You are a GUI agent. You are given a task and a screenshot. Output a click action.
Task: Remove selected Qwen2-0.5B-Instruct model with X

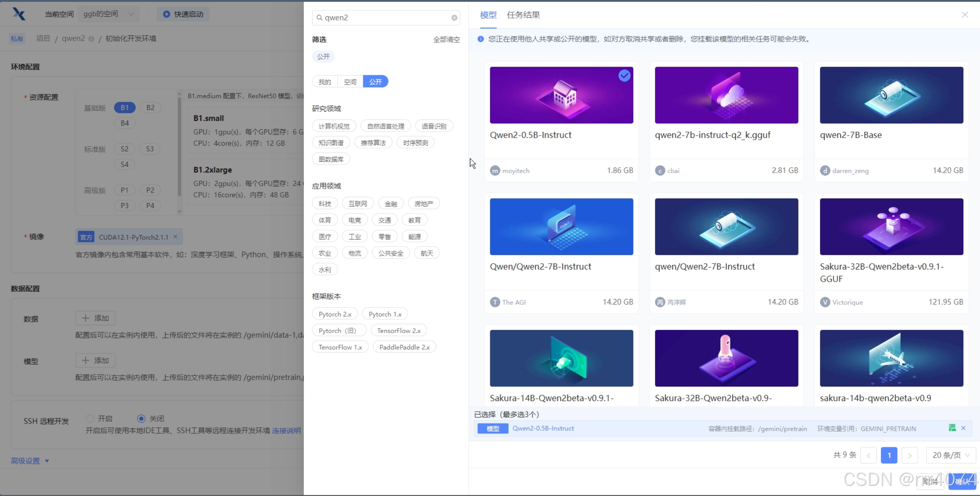tap(963, 428)
